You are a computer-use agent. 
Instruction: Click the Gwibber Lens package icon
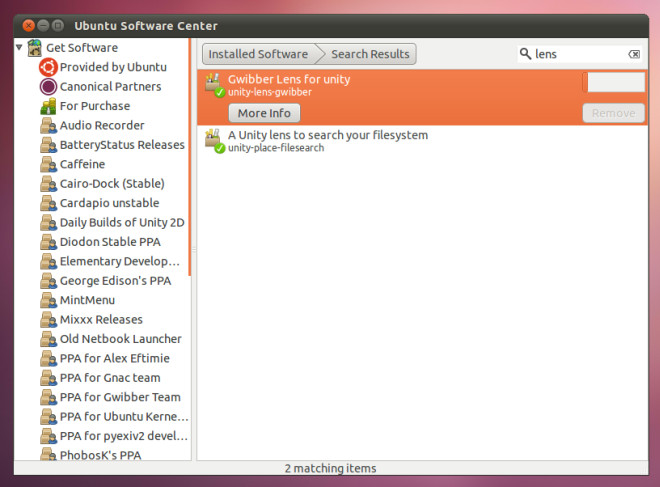click(x=215, y=85)
